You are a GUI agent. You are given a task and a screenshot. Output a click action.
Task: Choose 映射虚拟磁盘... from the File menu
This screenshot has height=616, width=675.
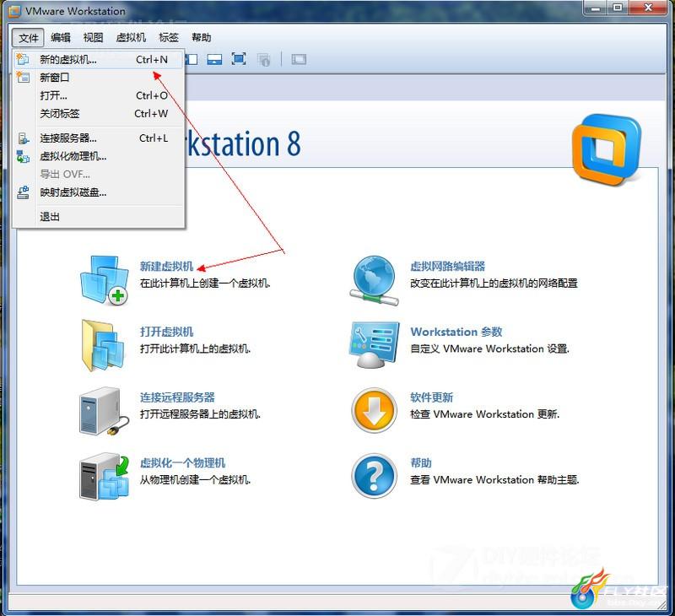[99, 192]
